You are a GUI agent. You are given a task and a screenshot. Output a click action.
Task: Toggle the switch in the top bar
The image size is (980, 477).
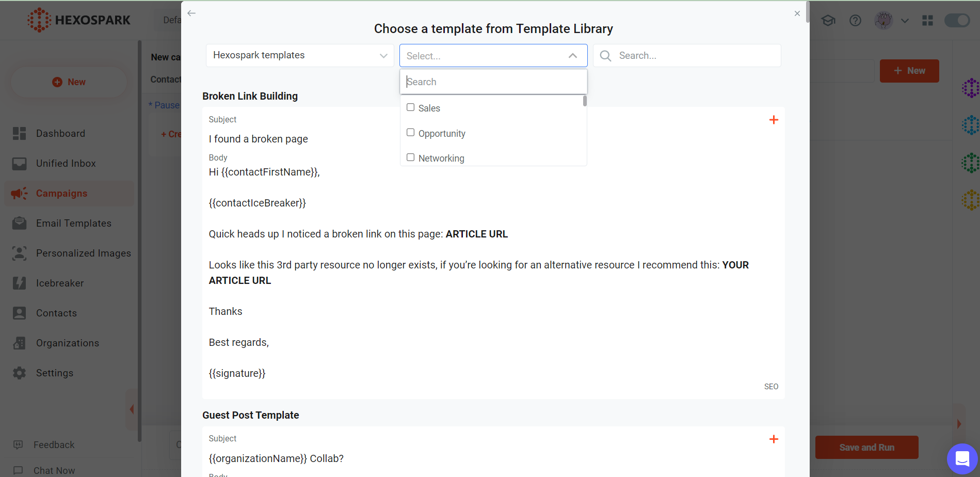957,21
